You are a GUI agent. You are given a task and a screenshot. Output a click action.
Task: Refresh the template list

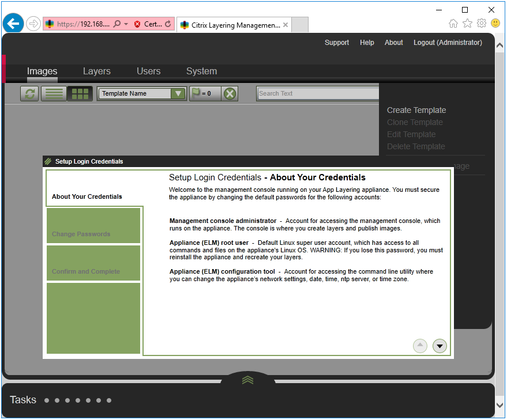click(29, 93)
